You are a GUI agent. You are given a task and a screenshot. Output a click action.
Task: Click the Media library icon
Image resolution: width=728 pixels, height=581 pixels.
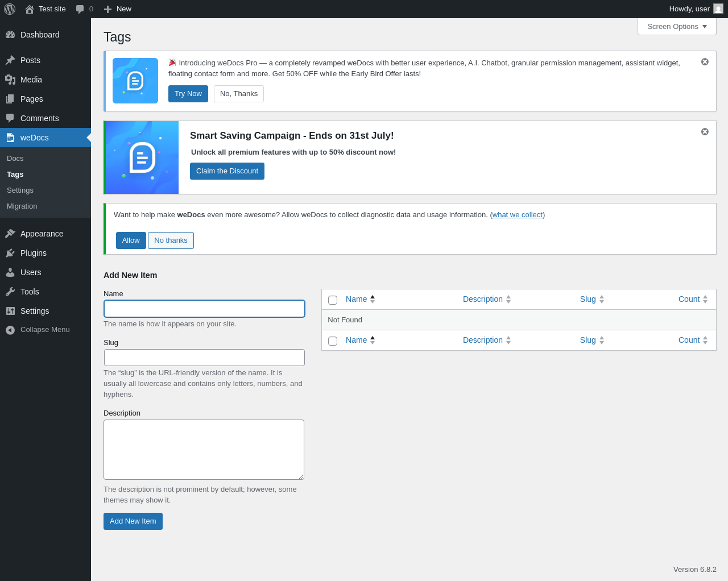pyautogui.click(x=10, y=80)
